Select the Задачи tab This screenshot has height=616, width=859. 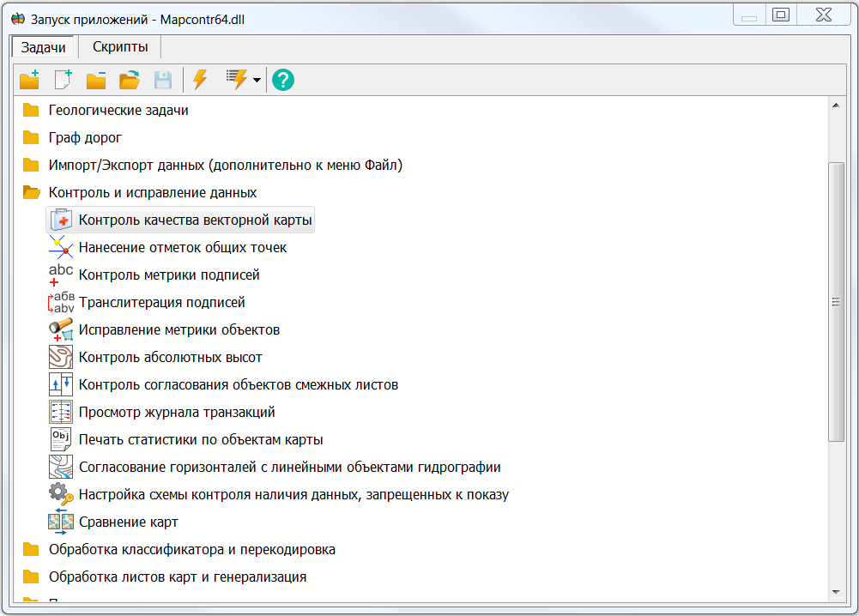[x=43, y=47]
